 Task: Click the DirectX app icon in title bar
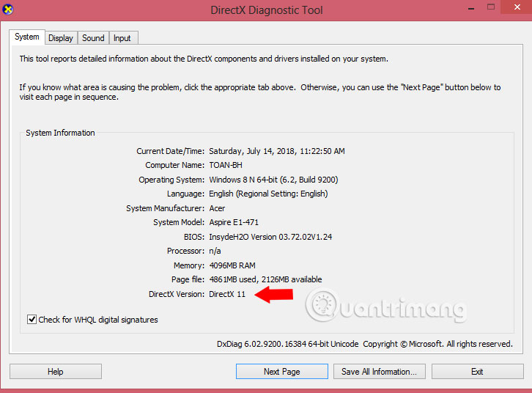[x=8, y=10]
